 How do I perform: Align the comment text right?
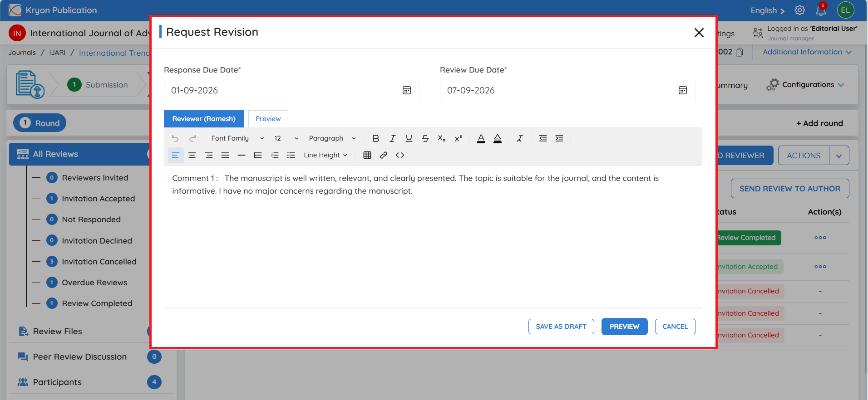click(209, 155)
